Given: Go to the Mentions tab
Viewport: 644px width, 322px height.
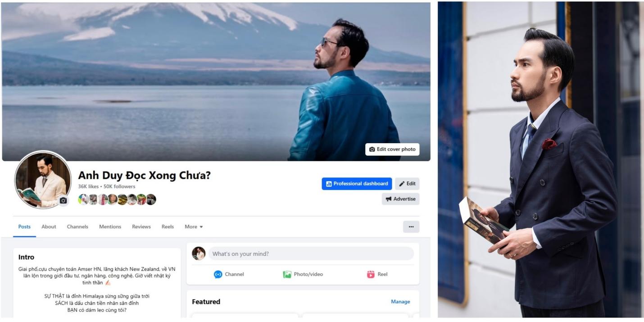Looking at the screenshot, I should click(x=110, y=227).
